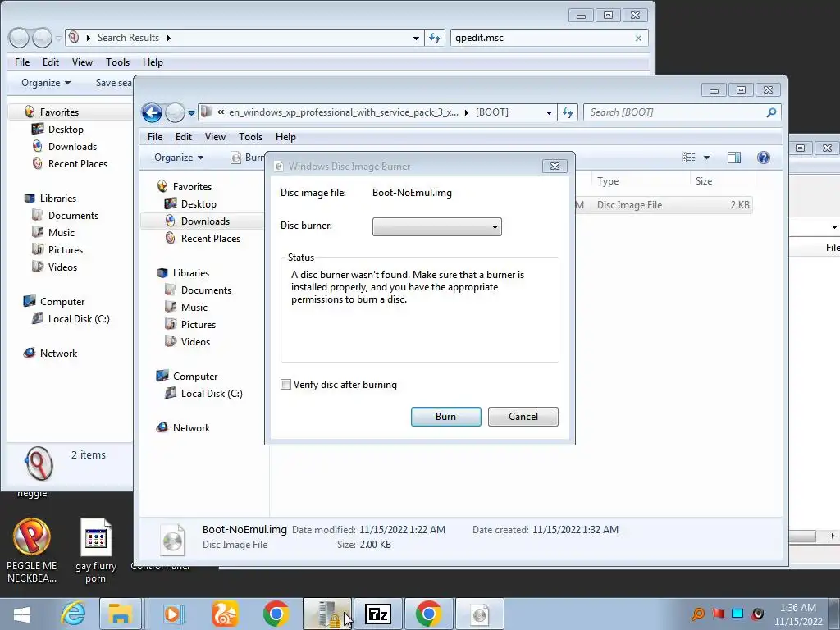Open Windows Media Player taskbar icon
Screen dimensions: 840x630
pos(172,614)
